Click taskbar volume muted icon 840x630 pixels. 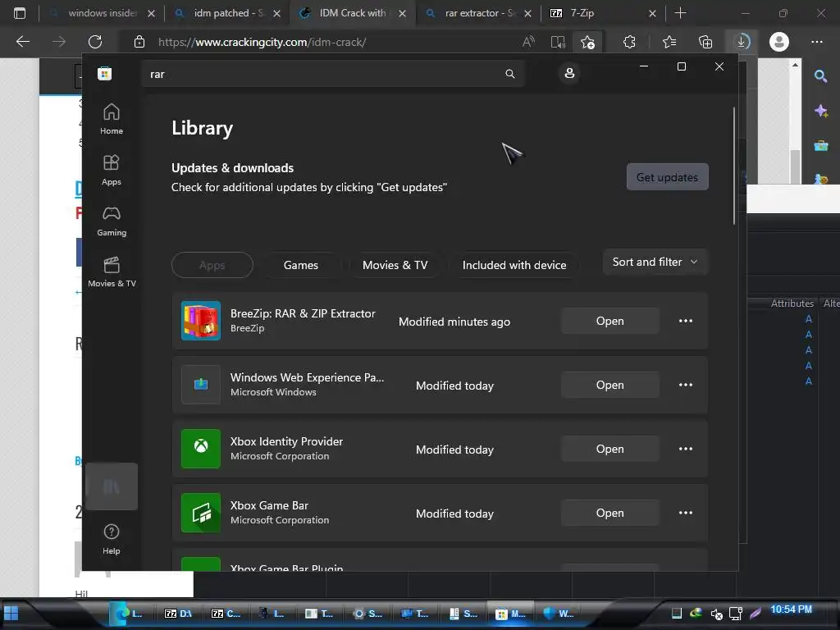[x=715, y=614]
